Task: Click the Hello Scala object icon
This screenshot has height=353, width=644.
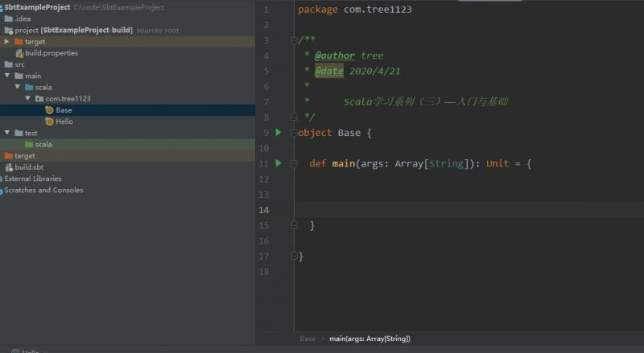Action: point(49,121)
